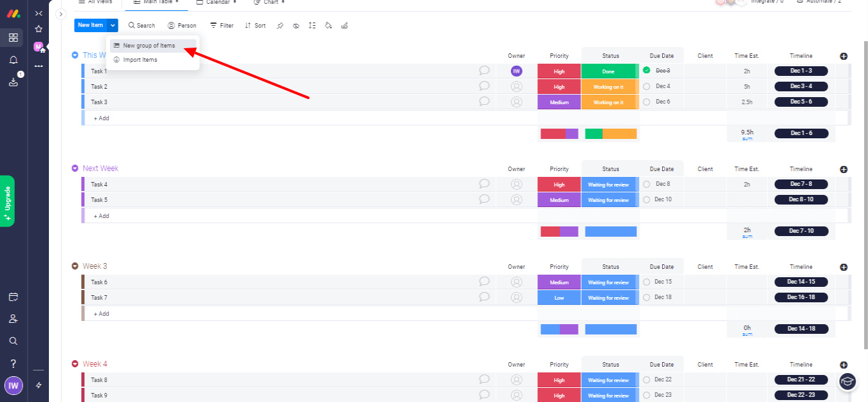Collapse the Week 4 group
The height and width of the screenshot is (402, 868).
[x=75, y=364]
